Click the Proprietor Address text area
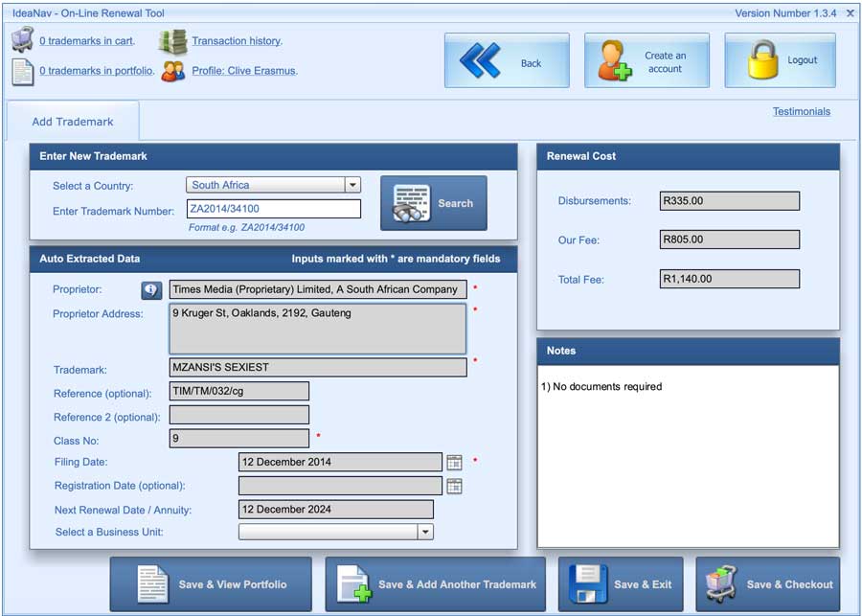 (318, 329)
